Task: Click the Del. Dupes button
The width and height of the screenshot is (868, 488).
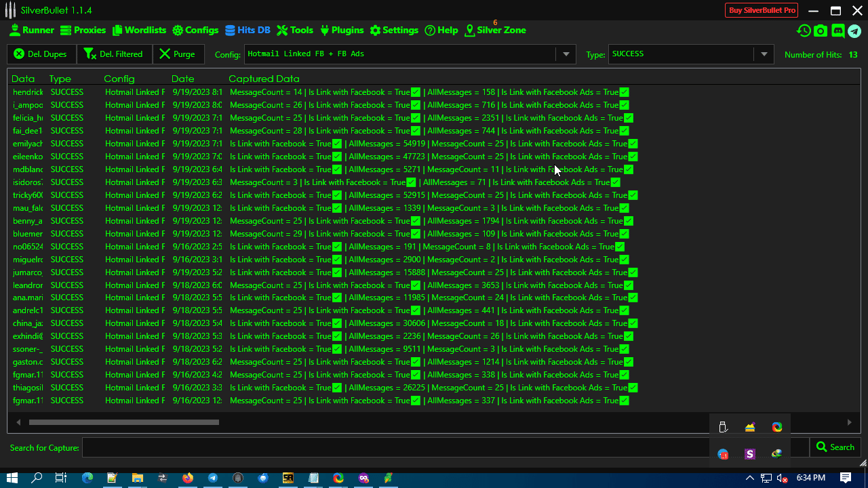Action: 41,54
